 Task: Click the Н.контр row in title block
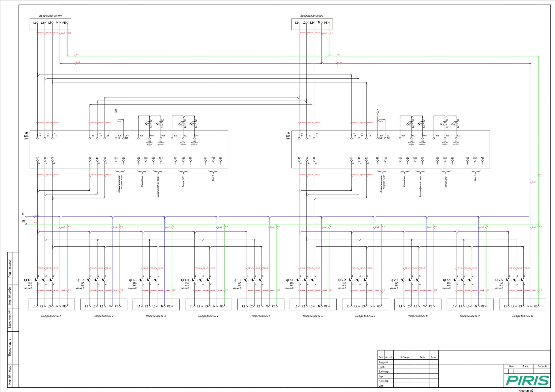[384, 381]
